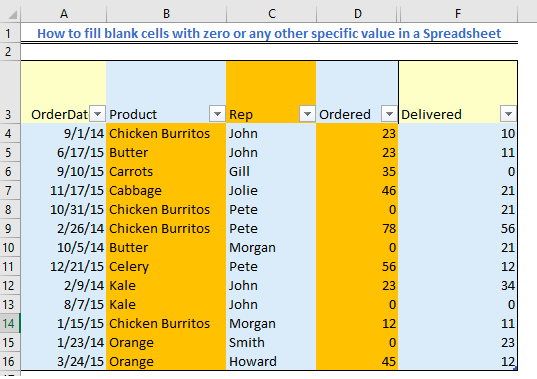537x379 pixels.
Task: Click the Rep cell with Howard
Action: coord(271,361)
